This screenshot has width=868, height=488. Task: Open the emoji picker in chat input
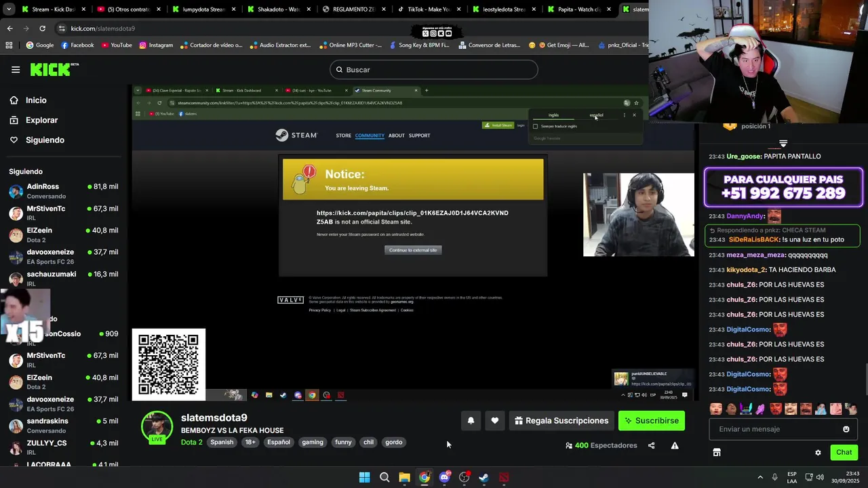click(846, 429)
